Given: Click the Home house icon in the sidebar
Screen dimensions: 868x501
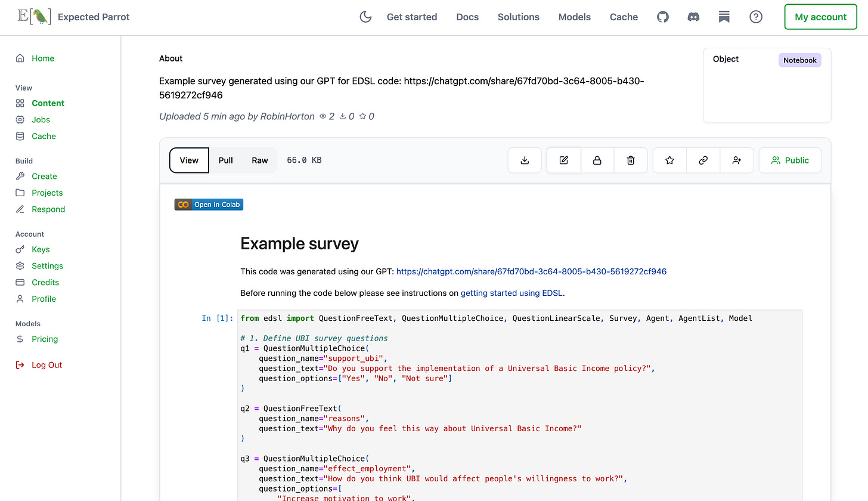Looking at the screenshot, I should [20, 58].
